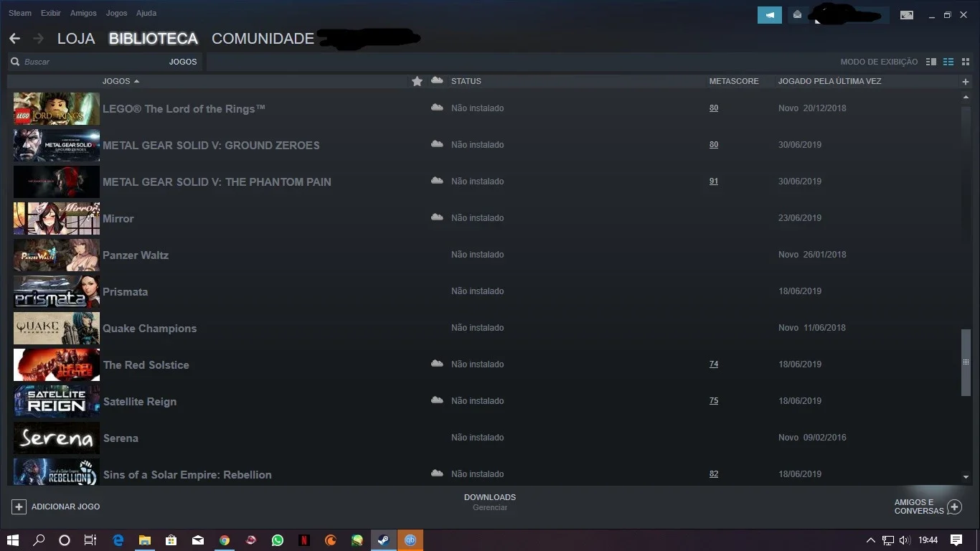Screen dimensions: 980x551
Task: Click the search magnifier icon
Action: (x=15, y=62)
